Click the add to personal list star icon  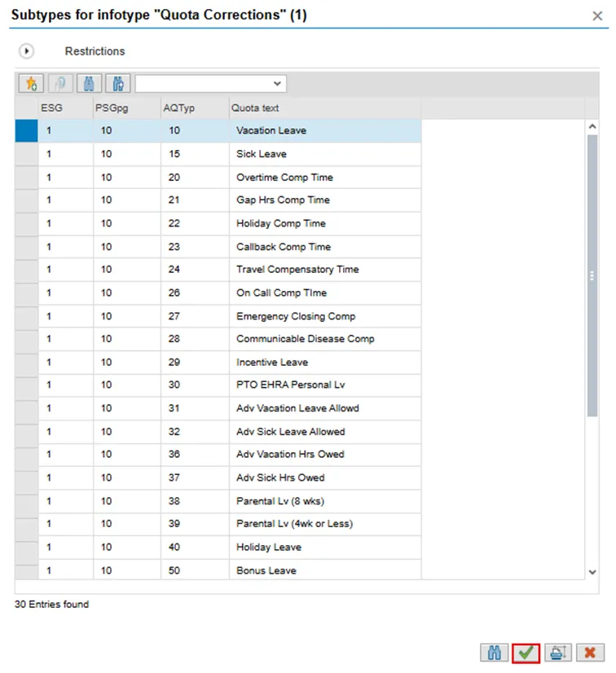click(31, 84)
